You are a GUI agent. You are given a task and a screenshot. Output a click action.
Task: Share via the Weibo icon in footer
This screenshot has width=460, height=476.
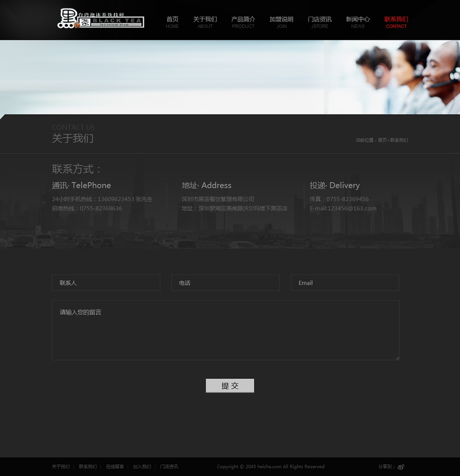[x=401, y=467]
